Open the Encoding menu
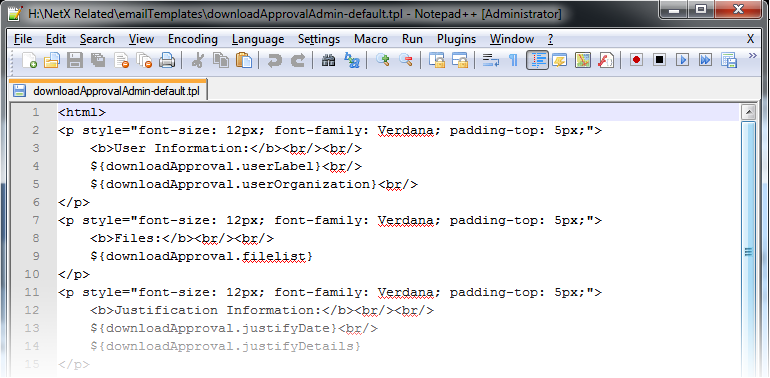The height and width of the screenshot is (378, 770). point(192,39)
